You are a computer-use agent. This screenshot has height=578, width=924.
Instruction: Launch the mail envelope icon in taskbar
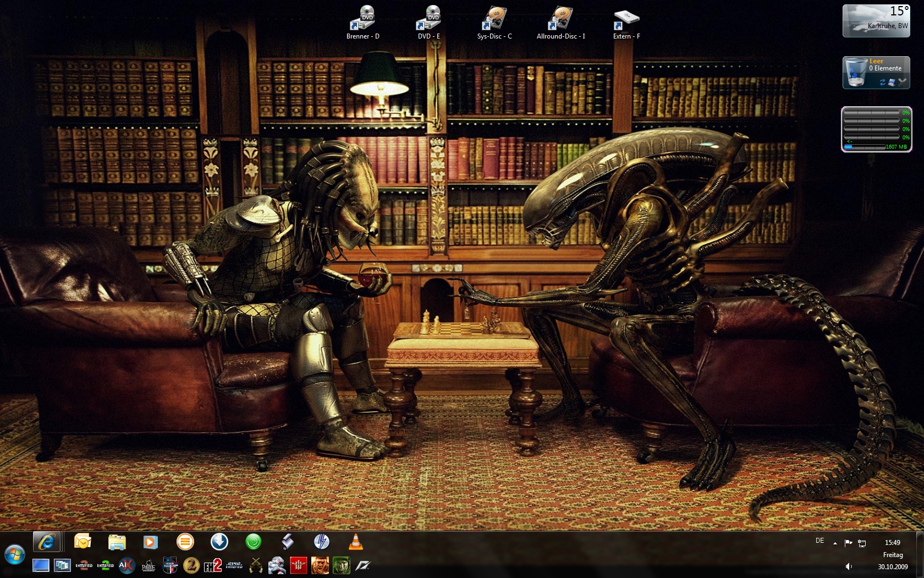(82, 542)
